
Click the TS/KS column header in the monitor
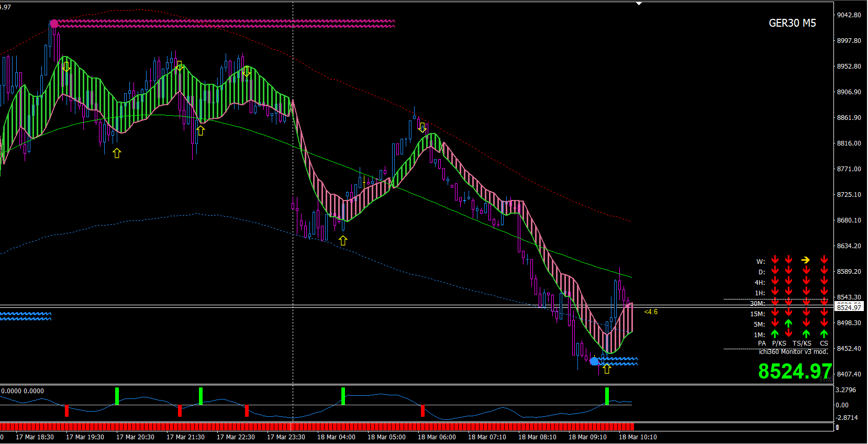[x=802, y=343]
